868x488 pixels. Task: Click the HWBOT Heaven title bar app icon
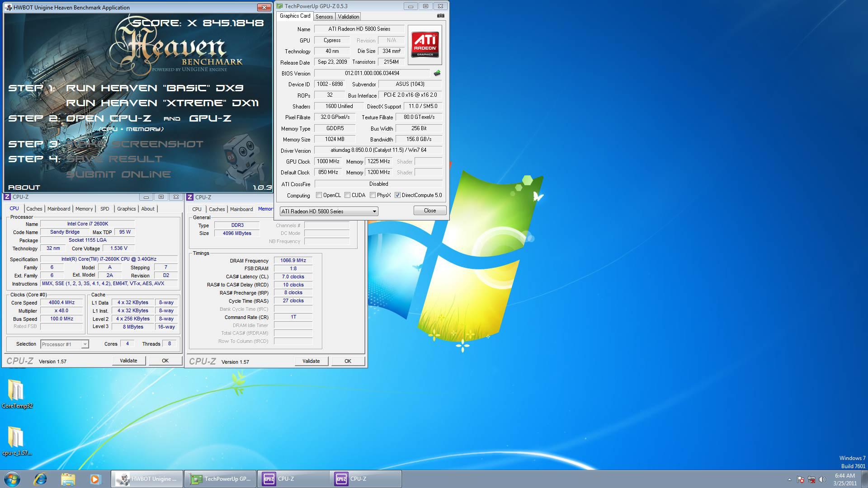coord(8,7)
